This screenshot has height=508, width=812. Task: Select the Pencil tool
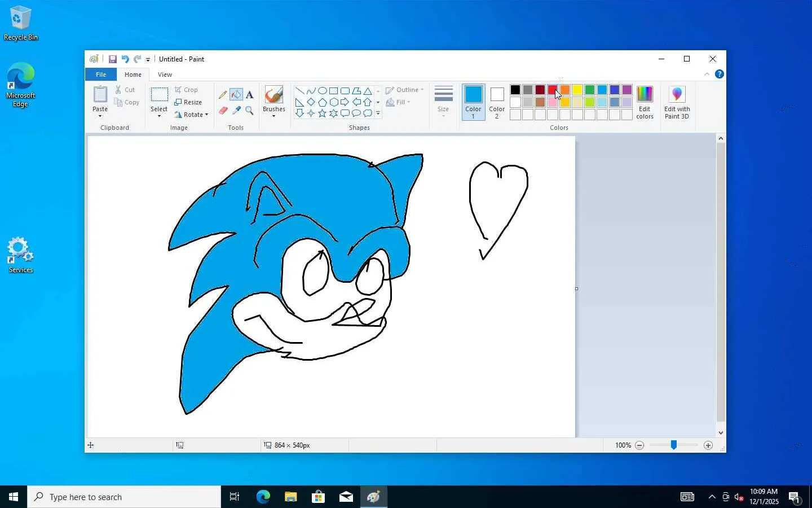pos(223,95)
